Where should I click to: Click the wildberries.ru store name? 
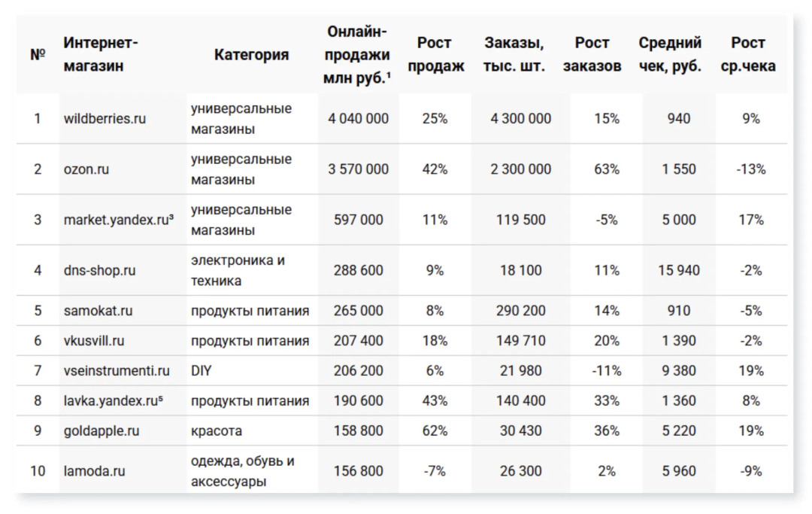pos(105,119)
